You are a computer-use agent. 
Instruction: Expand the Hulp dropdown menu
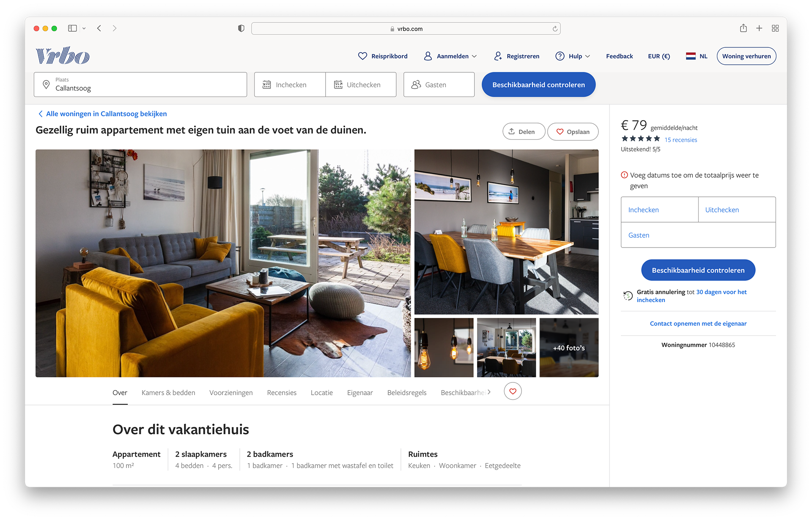click(x=573, y=56)
